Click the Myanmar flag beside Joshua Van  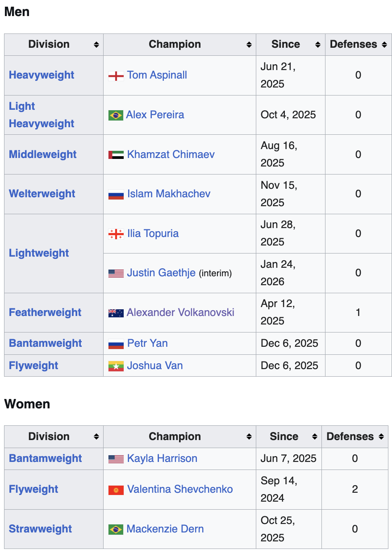click(x=116, y=366)
